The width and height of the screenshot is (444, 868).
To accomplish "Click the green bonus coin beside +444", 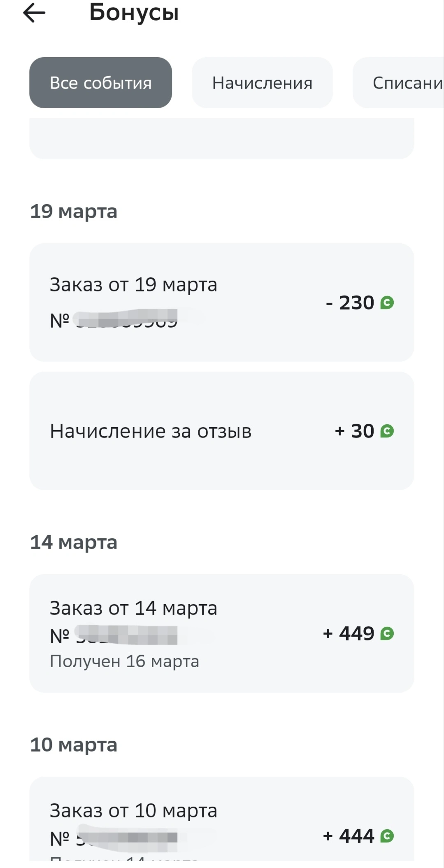I will pyautogui.click(x=387, y=836).
